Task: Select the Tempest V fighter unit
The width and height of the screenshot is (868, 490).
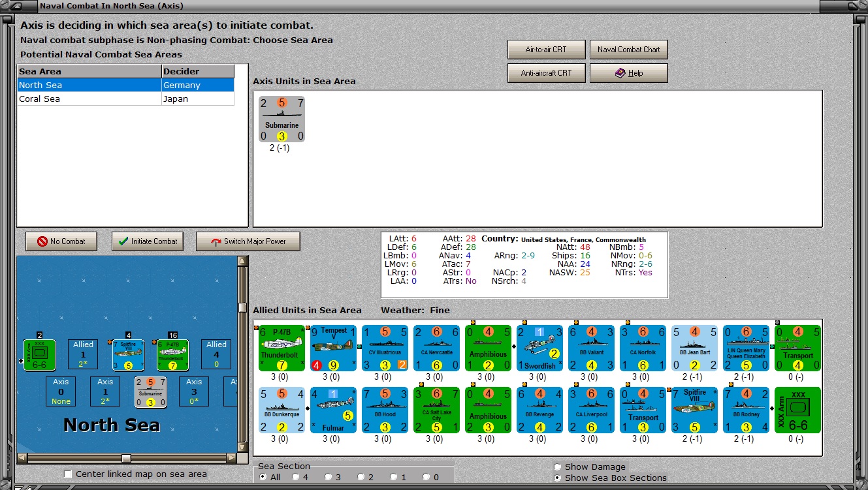Action: [334, 348]
